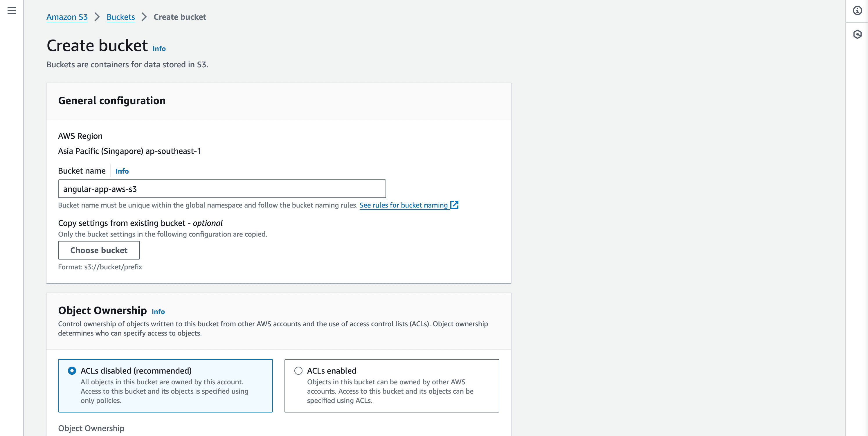Click external link icon beside bucket naming rules

coord(454,205)
